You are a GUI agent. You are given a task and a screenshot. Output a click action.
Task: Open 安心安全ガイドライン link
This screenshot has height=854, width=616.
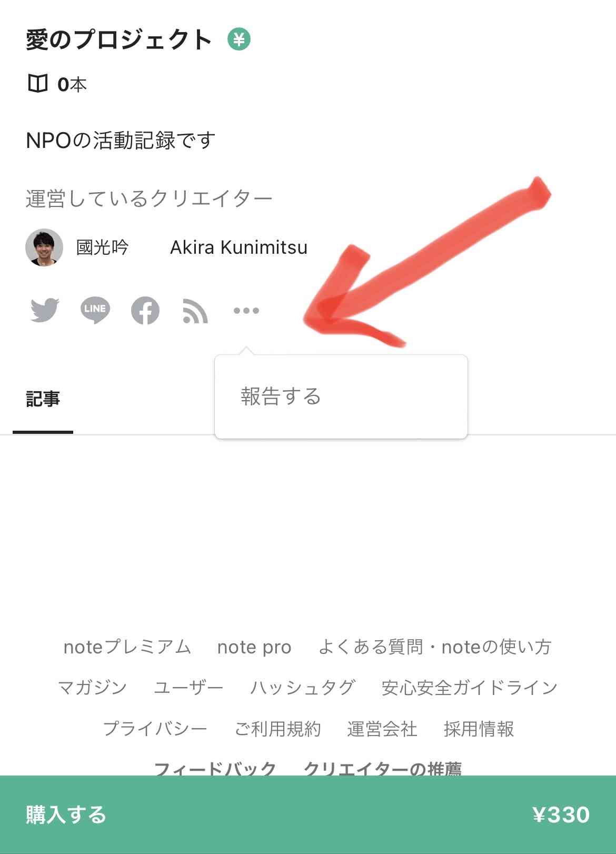[470, 688]
